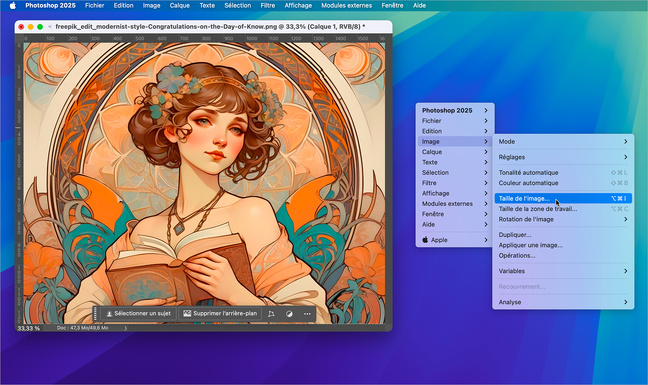Expand the status bar arrow next to Doc info
The width and height of the screenshot is (648, 385).
click(x=126, y=328)
